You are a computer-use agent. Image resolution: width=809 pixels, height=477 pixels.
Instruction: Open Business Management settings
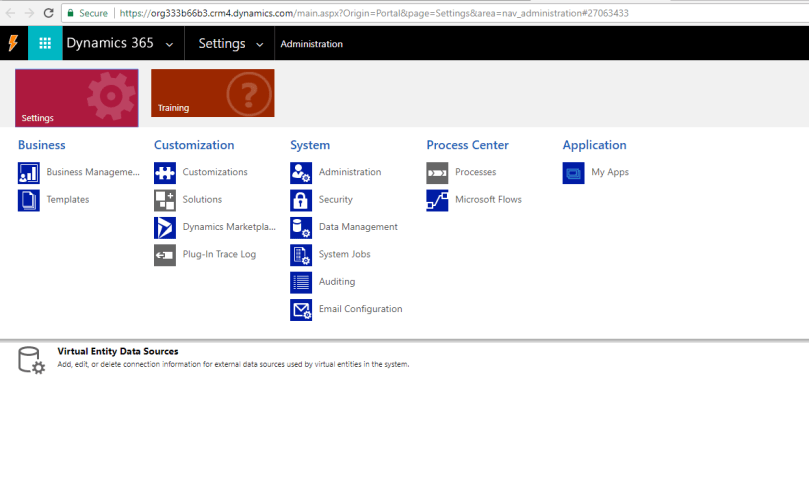[92, 172]
